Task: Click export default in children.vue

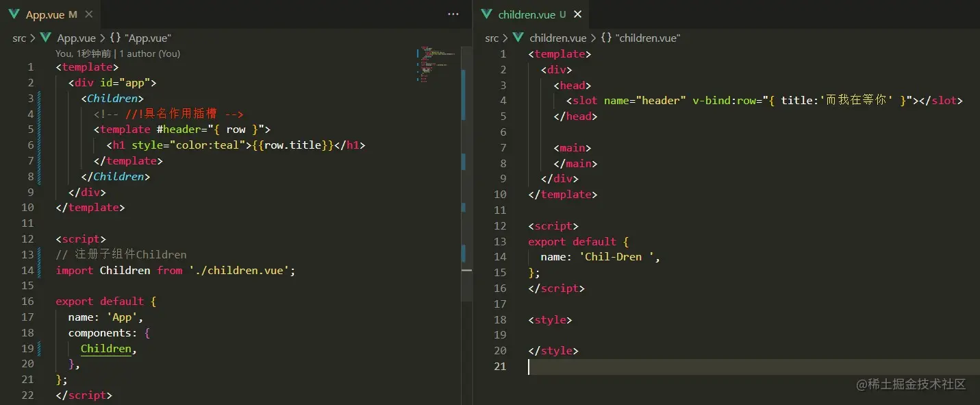Action: tap(572, 242)
